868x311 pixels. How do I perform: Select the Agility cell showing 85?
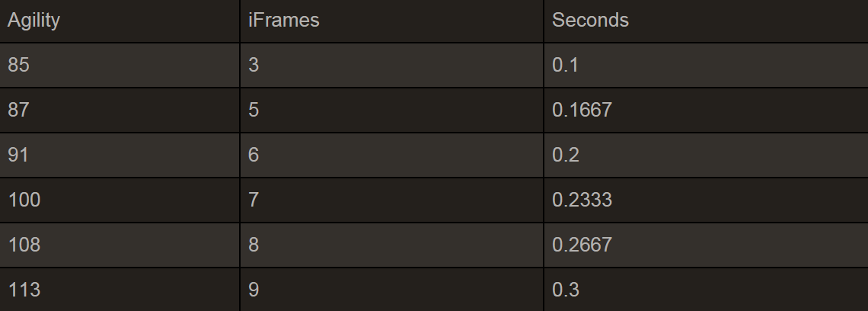19,66
